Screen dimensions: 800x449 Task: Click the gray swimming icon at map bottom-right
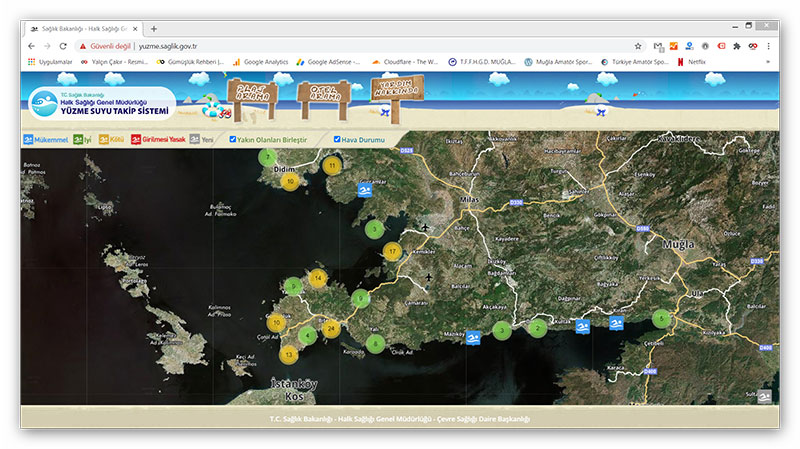764,396
